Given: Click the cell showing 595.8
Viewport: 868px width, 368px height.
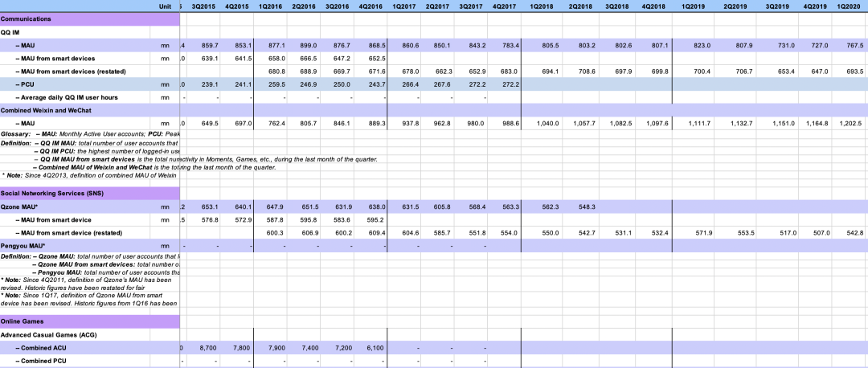Looking at the screenshot, I should 309,219.
